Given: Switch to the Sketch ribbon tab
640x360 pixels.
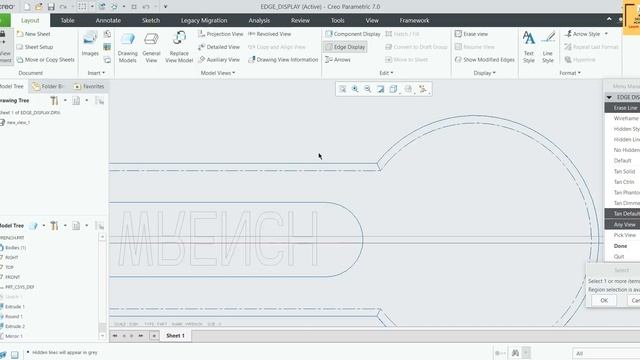Looking at the screenshot, I should click(151, 20).
